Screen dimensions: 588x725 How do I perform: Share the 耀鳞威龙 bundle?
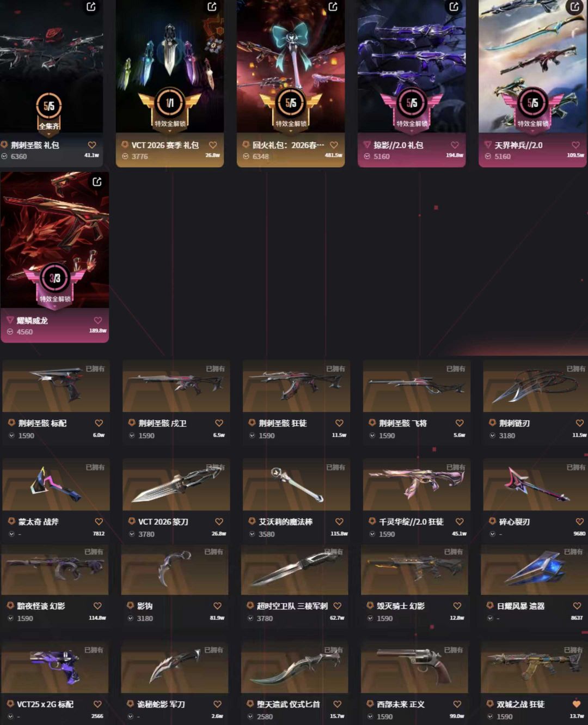97,181
